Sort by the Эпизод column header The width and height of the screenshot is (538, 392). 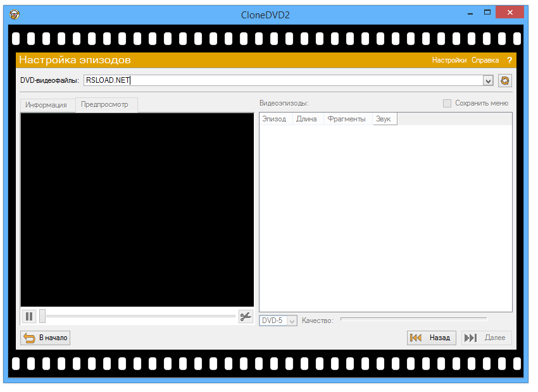coord(275,119)
